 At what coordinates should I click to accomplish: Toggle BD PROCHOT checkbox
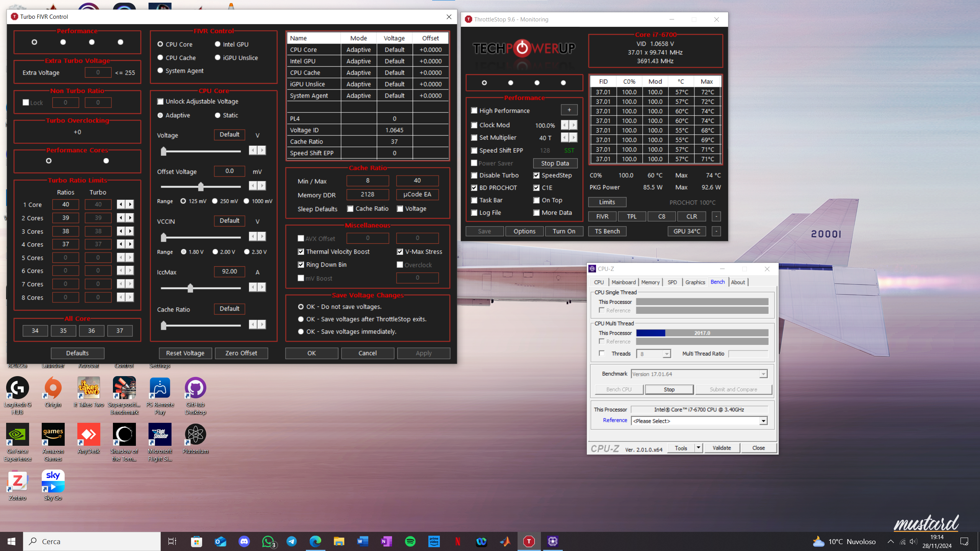pyautogui.click(x=474, y=187)
